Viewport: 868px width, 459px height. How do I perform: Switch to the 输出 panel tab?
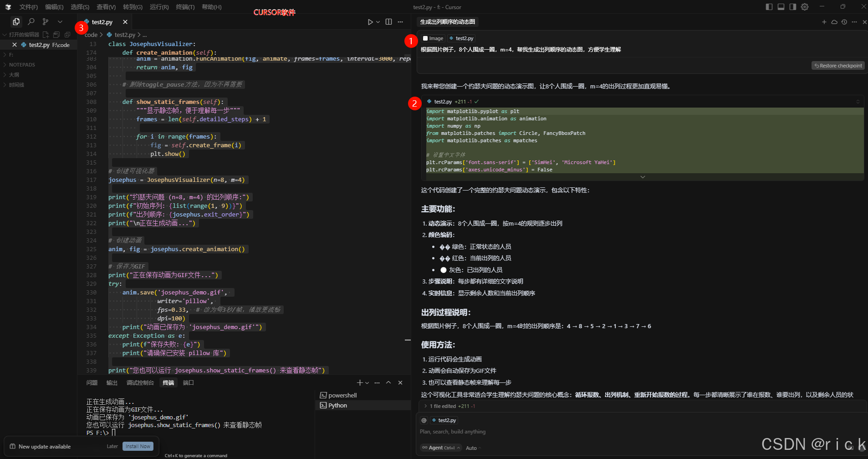pos(112,383)
